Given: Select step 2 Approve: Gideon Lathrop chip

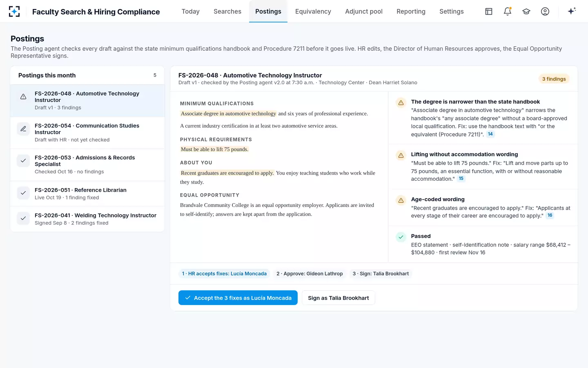Looking at the screenshot, I should click(310, 274).
